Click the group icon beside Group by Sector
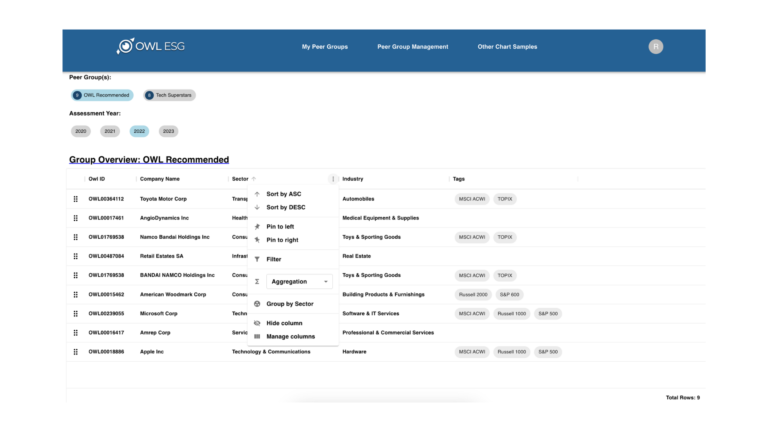 [x=257, y=304]
